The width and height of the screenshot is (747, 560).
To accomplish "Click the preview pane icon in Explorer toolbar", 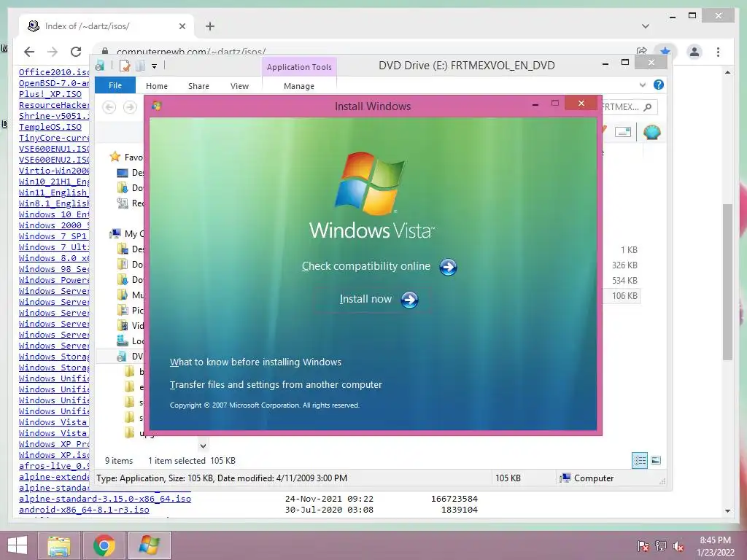I will [x=623, y=132].
